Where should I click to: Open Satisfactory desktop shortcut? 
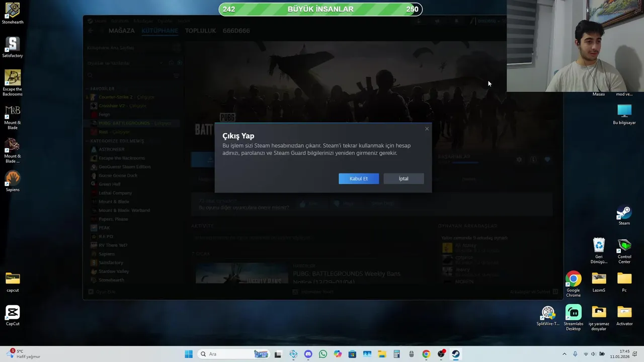[x=13, y=47]
